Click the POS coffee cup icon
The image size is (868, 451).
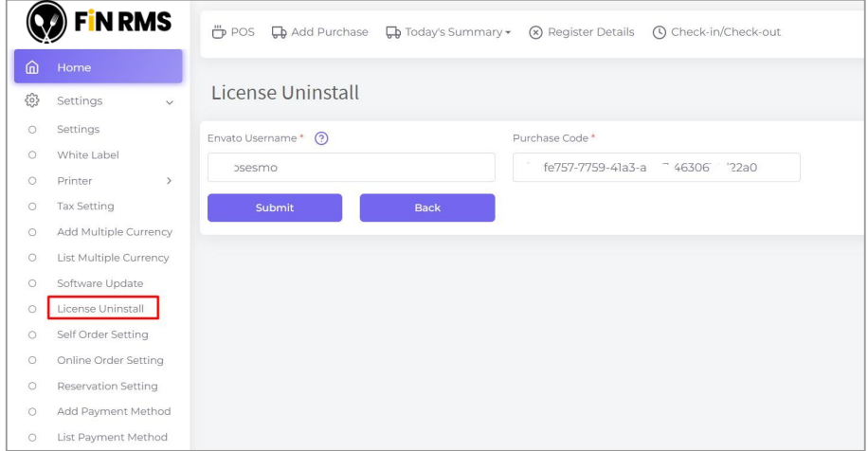217,32
